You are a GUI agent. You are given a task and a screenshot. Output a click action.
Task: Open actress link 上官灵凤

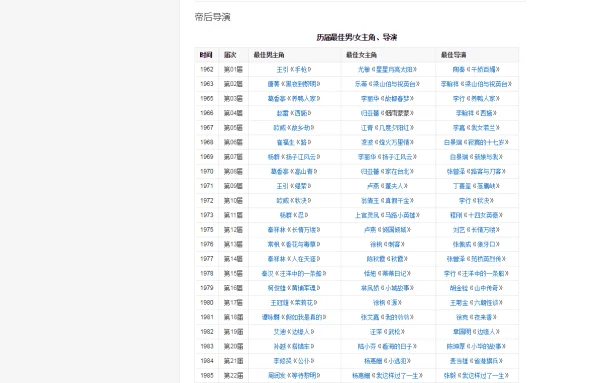(x=367, y=215)
